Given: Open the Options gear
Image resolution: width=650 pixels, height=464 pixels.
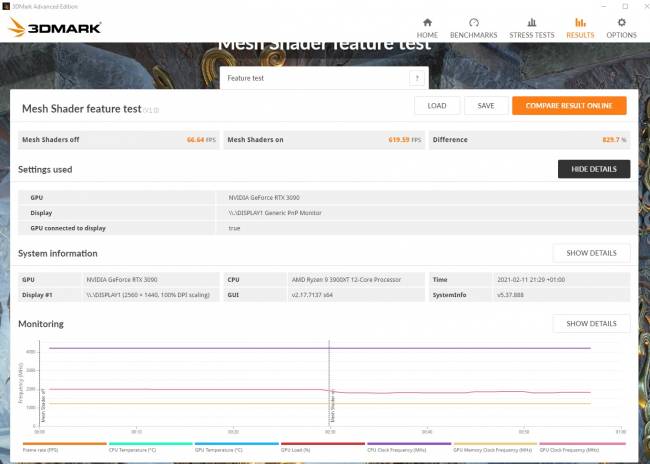Looking at the screenshot, I should tap(621, 27).
